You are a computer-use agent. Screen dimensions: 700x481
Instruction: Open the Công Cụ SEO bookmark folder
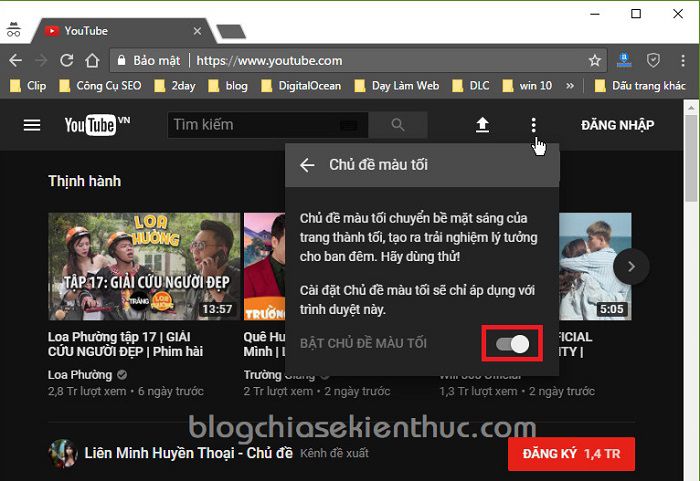(x=100, y=85)
